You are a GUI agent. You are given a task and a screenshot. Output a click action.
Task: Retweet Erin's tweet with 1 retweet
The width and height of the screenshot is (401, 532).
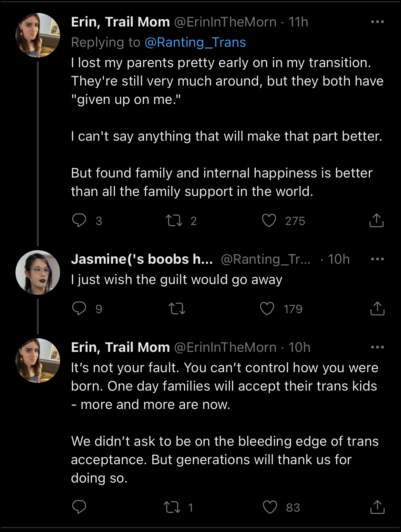(172, 507)
